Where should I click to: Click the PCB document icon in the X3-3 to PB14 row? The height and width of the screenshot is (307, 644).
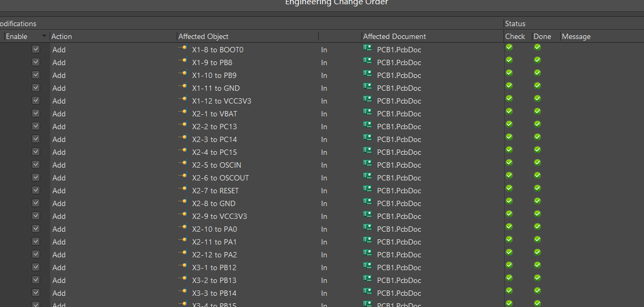tap(367, 291)
